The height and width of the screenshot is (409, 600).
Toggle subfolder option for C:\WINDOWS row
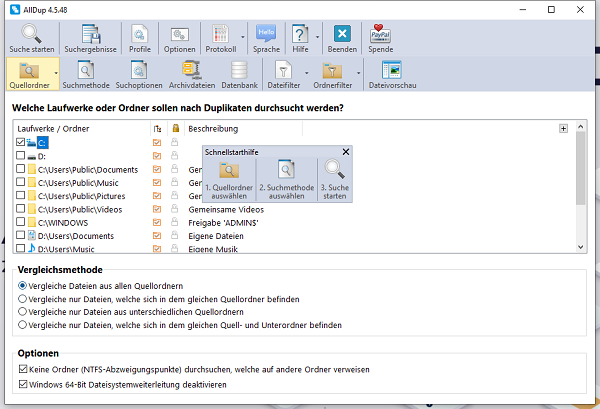click(157, 222)
